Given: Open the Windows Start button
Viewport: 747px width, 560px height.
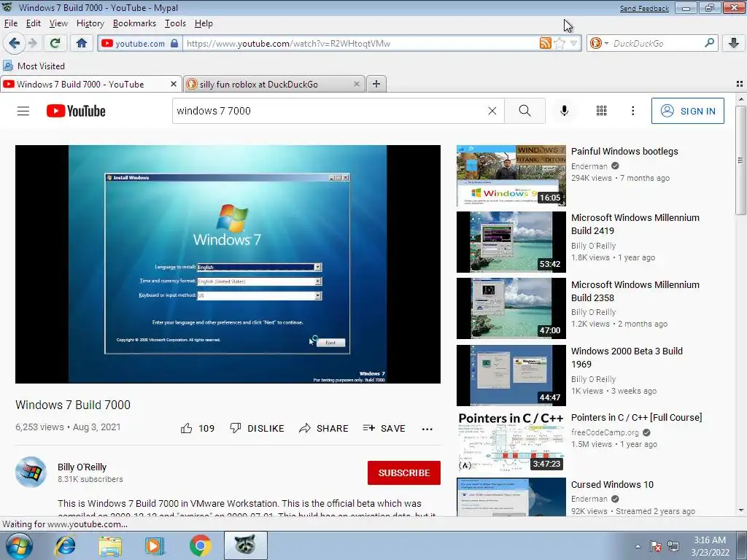Looking at the screenshot, I should [19, 545].
